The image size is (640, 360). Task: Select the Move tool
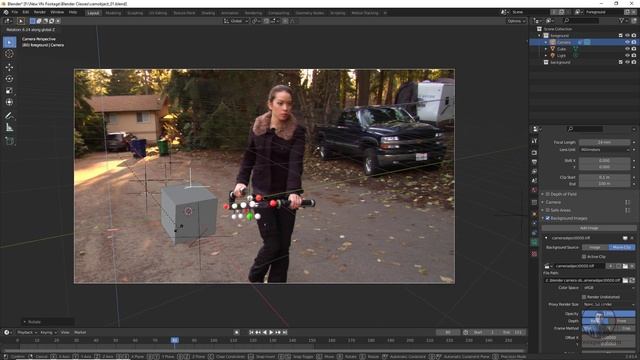coord(9,67)
